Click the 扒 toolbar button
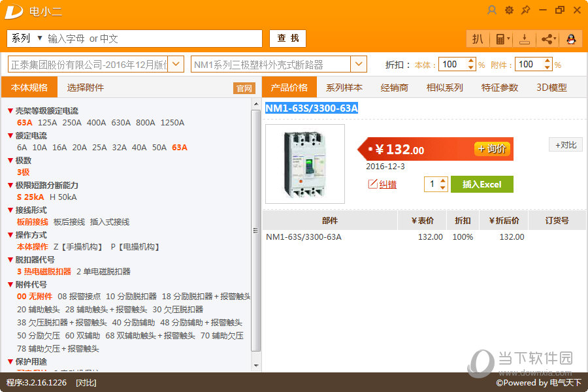 point(478,39)
